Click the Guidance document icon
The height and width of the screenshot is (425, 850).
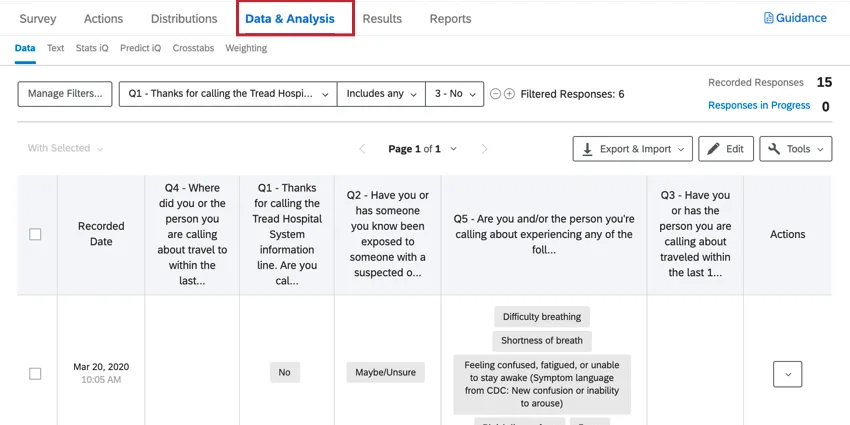tap(769, 18)
